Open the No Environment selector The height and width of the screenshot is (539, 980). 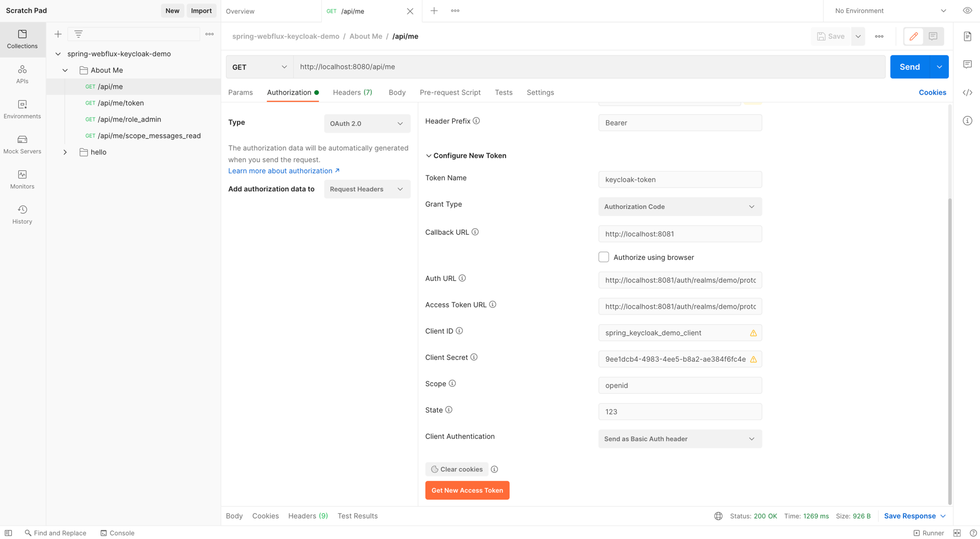tap(890, 11)
